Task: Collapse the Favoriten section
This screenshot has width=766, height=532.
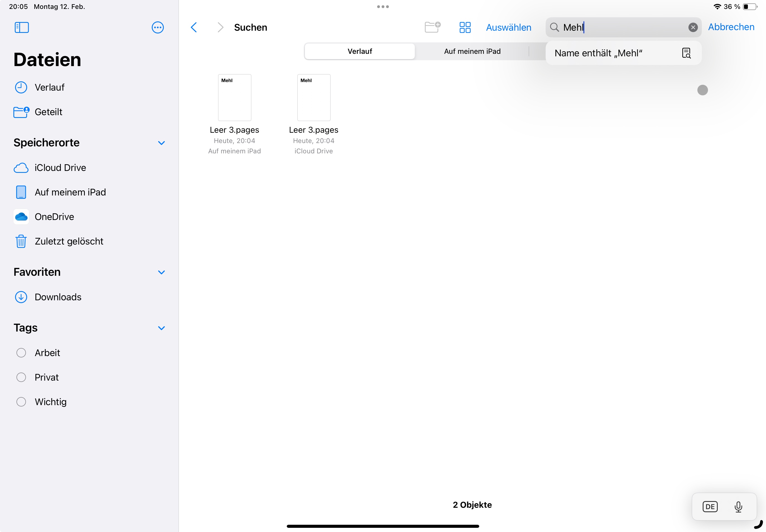Action: (162, 272)
